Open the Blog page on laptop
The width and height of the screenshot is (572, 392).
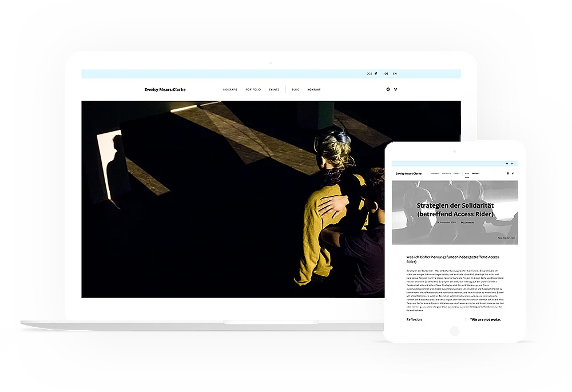pos(295,90)
